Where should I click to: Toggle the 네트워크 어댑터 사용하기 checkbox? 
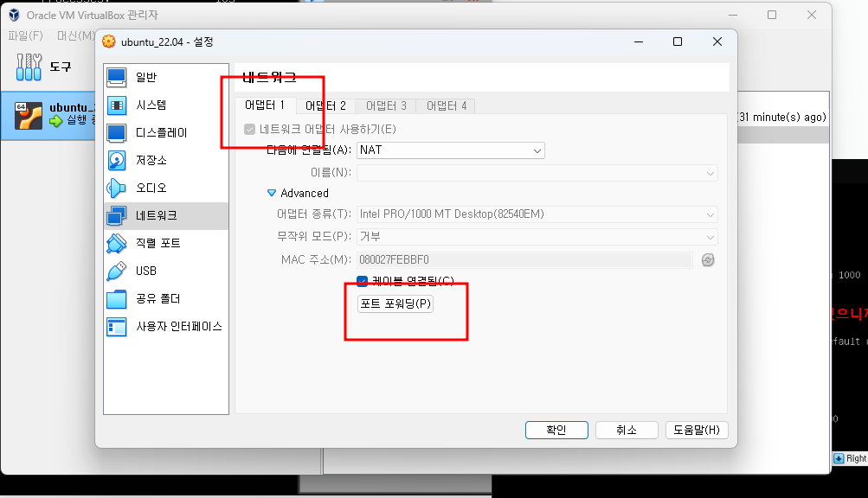(249, 129)
